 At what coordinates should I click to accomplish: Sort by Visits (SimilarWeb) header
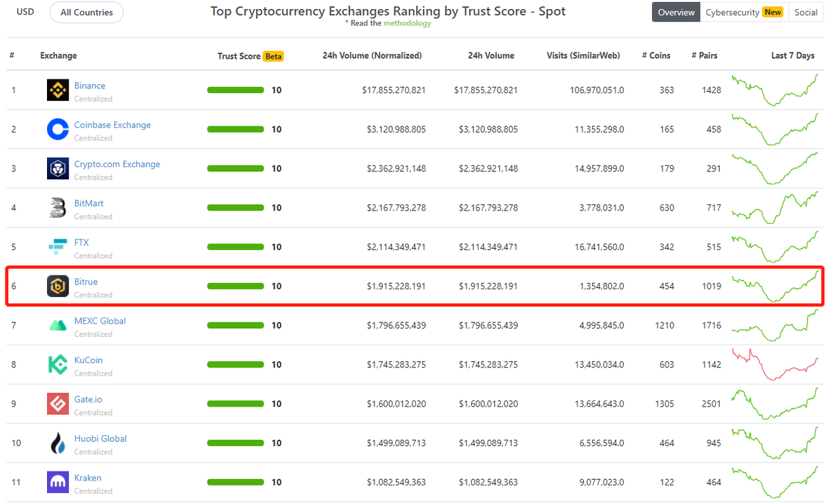click(x=584, y=56)
